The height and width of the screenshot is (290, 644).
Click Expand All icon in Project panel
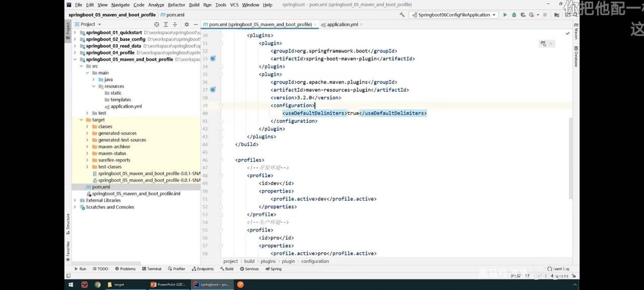coord(166,24)
